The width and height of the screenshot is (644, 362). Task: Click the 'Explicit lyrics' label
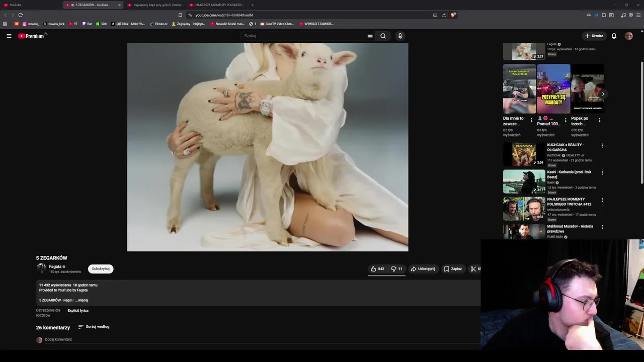point(78,311)
